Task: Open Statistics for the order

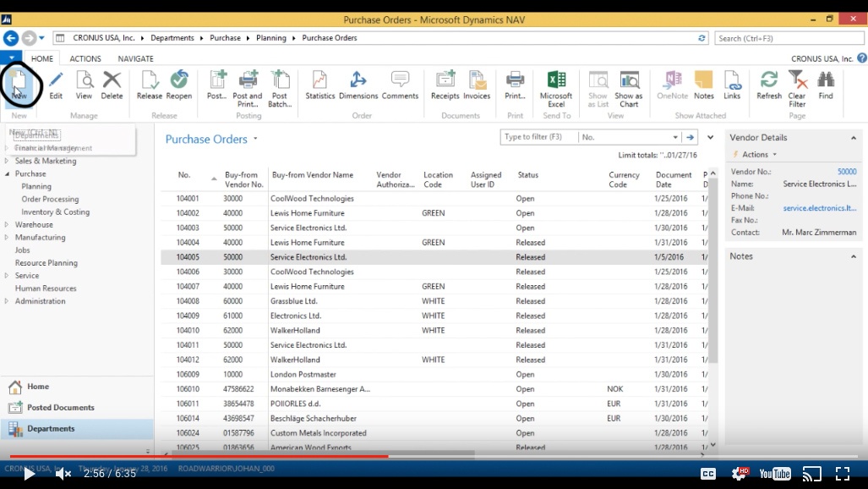Action: click(320, 85)
